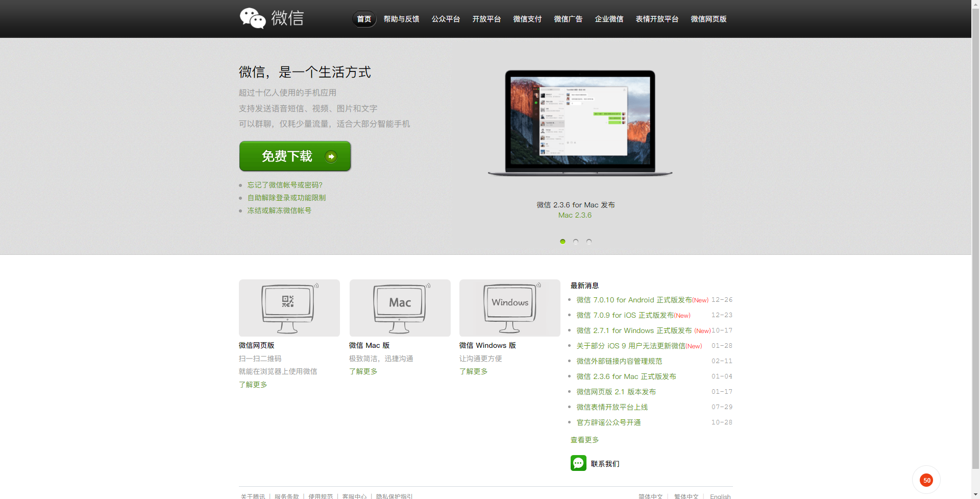Screen dimensions: 980x499
Task: Switch language to English in footer
Action: point(720,496)
